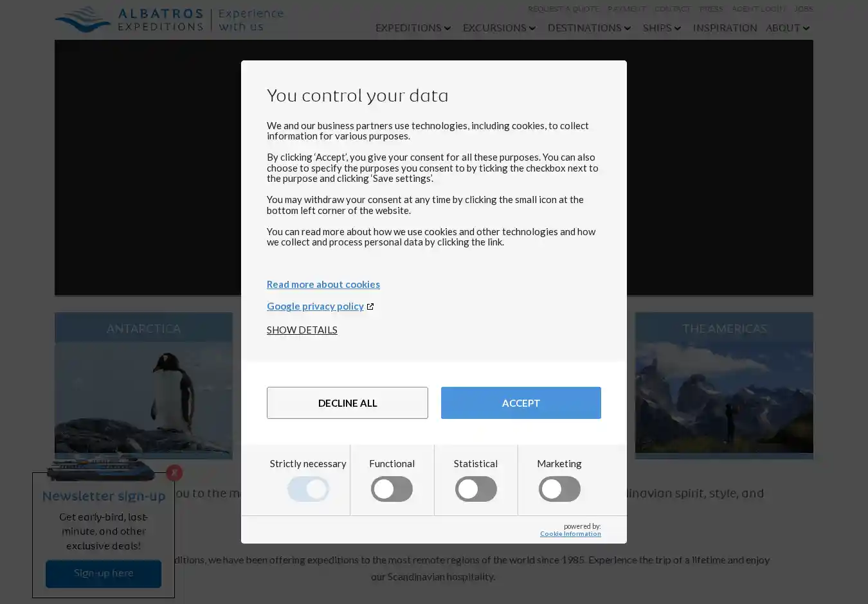Image resolution: width=868 pixels, height=604 pixels.
Task: Toggle the Functional cookies switch
Action: pyautogui.click(x=392, y=489)
